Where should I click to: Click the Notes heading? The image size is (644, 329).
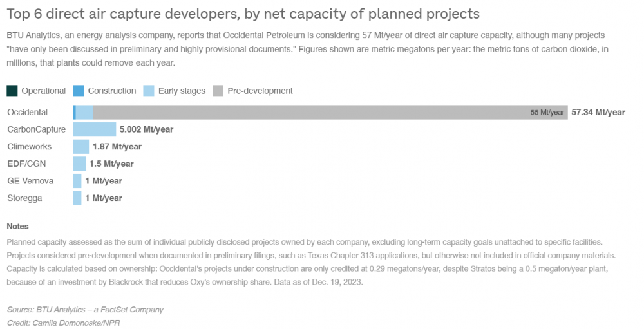[x=17, y=227]
